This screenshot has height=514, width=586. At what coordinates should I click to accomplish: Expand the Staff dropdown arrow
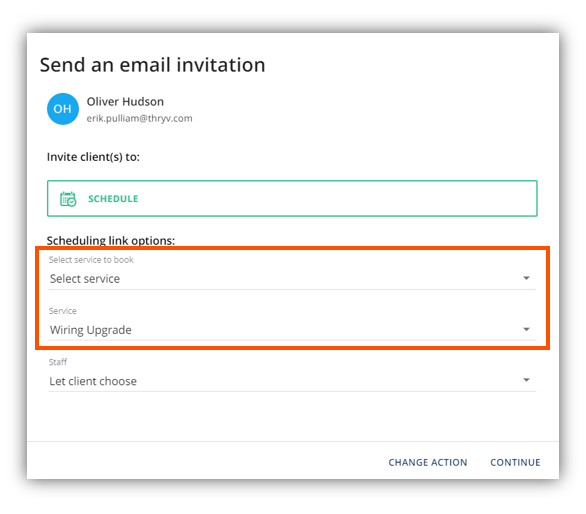click(526, 380)
